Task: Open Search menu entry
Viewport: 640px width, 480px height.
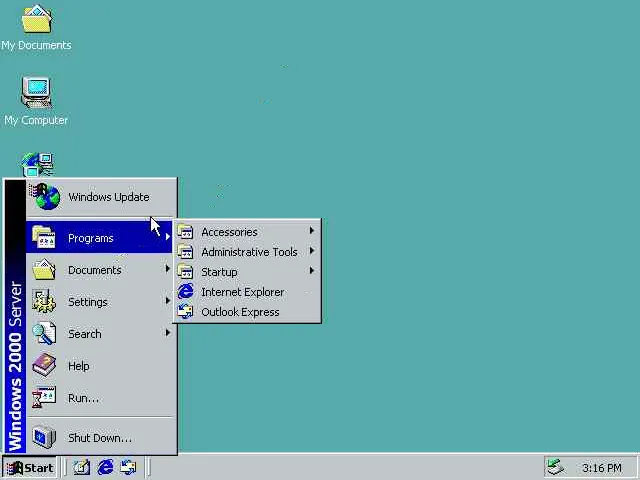Action: tap(101, 333)
